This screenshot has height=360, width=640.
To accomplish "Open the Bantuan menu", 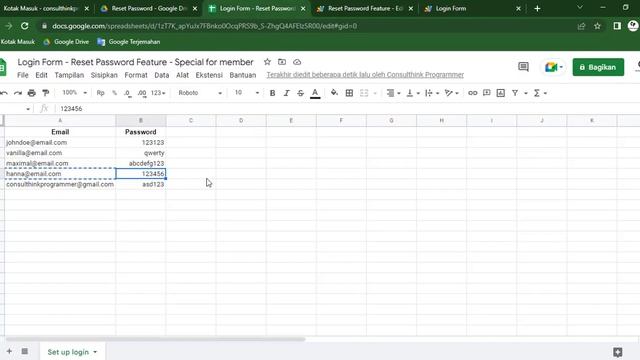I will pyautogui.click(x=242, y=75).
